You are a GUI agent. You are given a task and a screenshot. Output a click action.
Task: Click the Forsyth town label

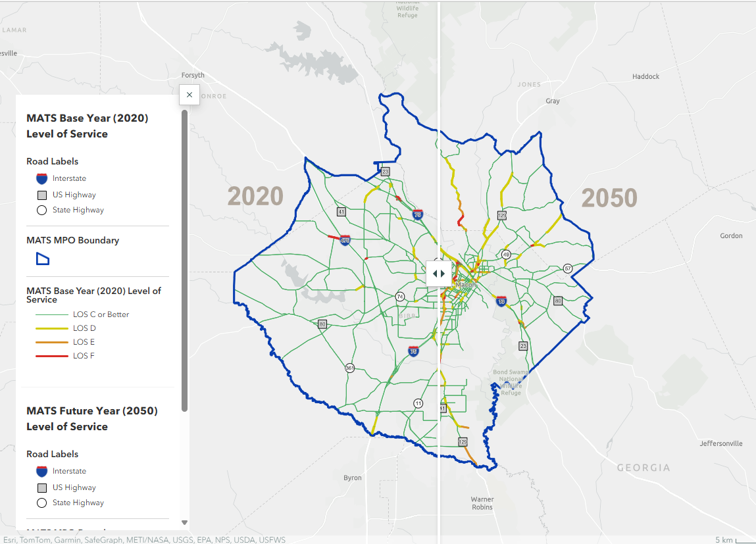[x=193, y=75]
